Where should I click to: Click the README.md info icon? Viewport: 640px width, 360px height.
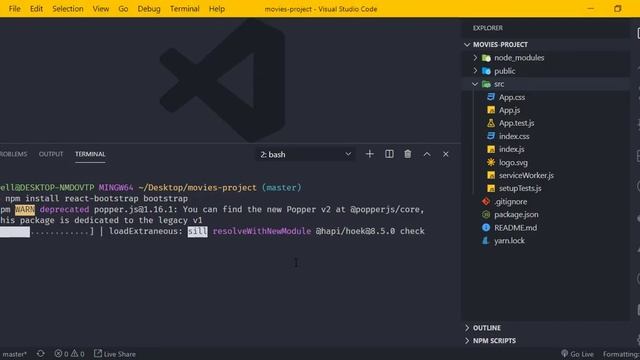pyautogui.click(x=486, y=228)
